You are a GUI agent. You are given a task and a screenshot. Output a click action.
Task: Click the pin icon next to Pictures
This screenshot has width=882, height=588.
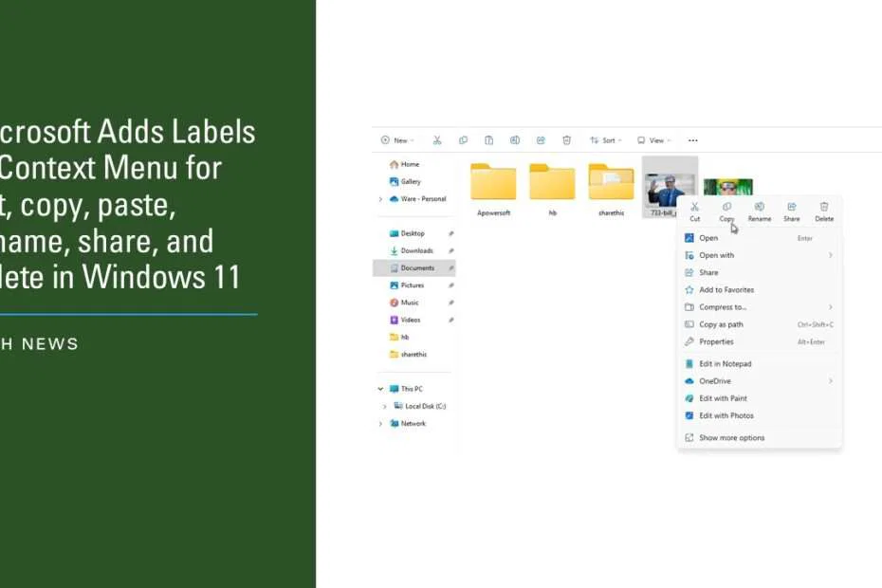tap(452, 285)
